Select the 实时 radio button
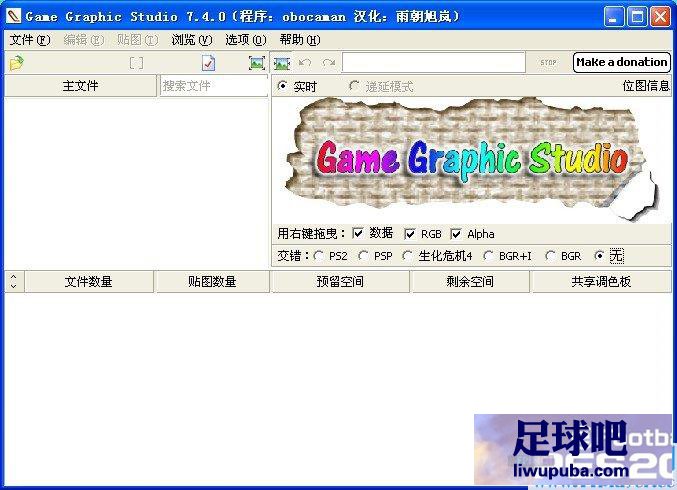677x490 pixels. (x=283, y=86)
